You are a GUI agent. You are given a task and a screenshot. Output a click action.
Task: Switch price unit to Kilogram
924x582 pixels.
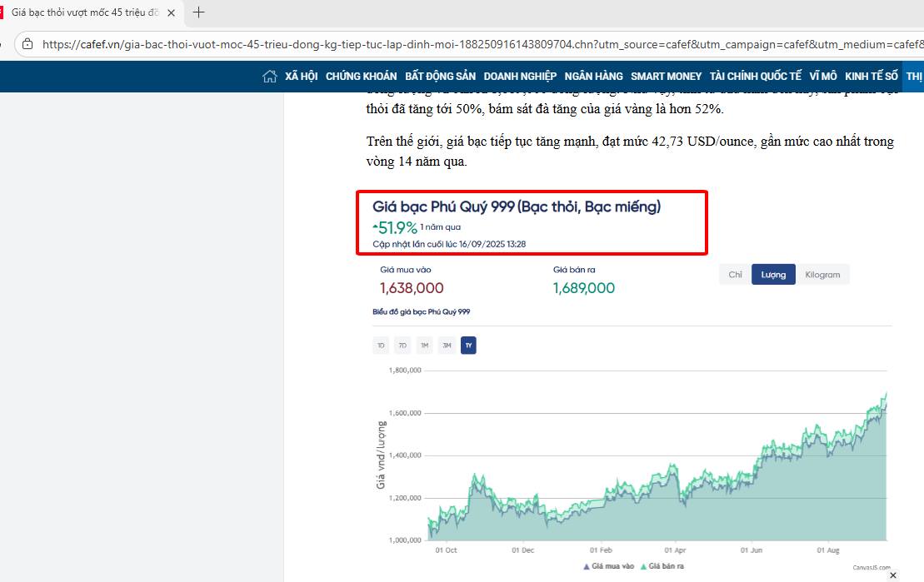click(x=822, y=275)
